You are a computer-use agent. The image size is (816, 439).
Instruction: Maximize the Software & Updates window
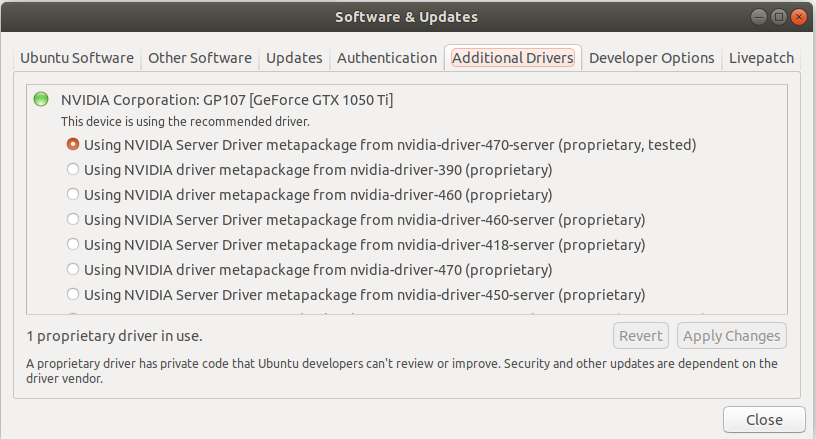(x=781, y=17)
